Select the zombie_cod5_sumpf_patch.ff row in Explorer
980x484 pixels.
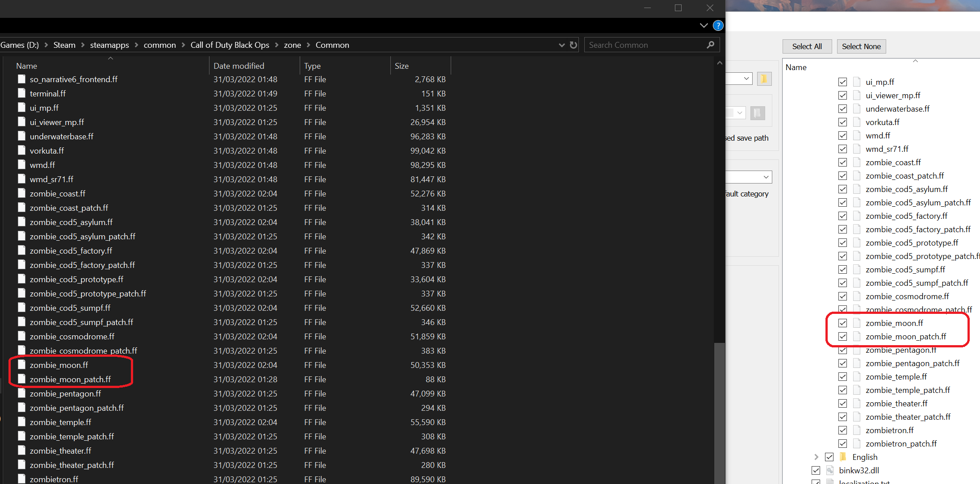231,322
